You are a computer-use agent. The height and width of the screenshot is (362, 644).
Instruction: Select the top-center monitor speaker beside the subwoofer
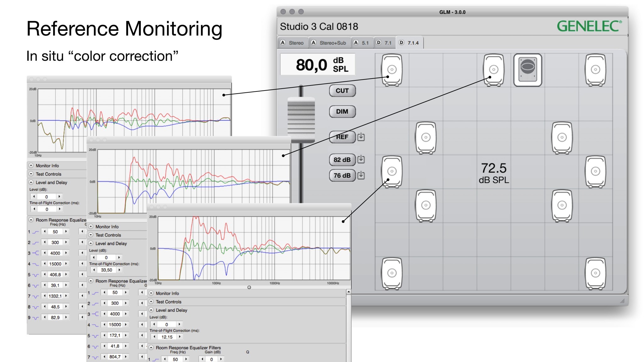click(494, 70)
